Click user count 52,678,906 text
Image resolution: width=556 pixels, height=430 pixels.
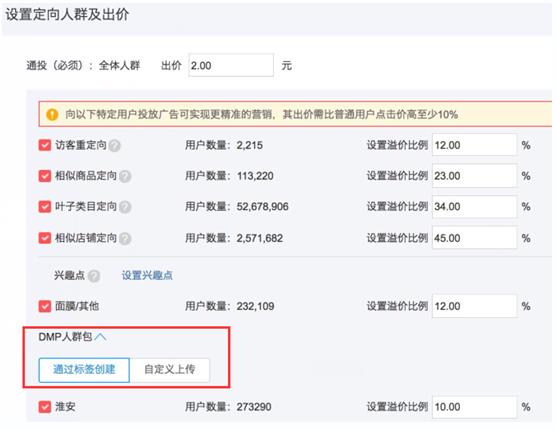point(263,207)
